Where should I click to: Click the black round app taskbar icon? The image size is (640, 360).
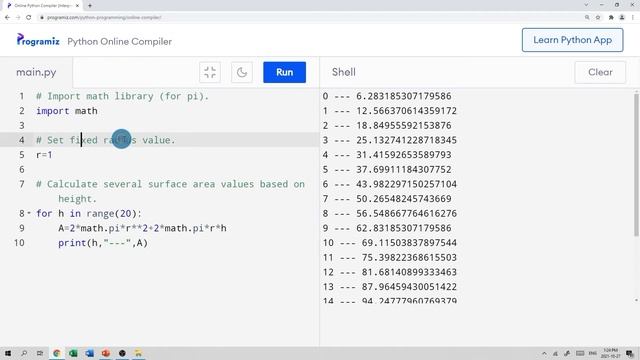coord(122,353)
